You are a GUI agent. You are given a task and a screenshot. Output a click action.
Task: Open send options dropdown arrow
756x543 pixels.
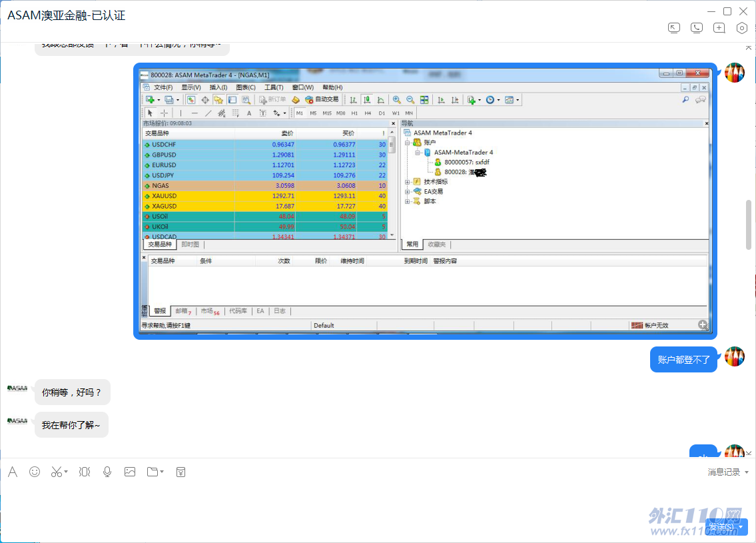pyautogui.click(x=741, y=526)
